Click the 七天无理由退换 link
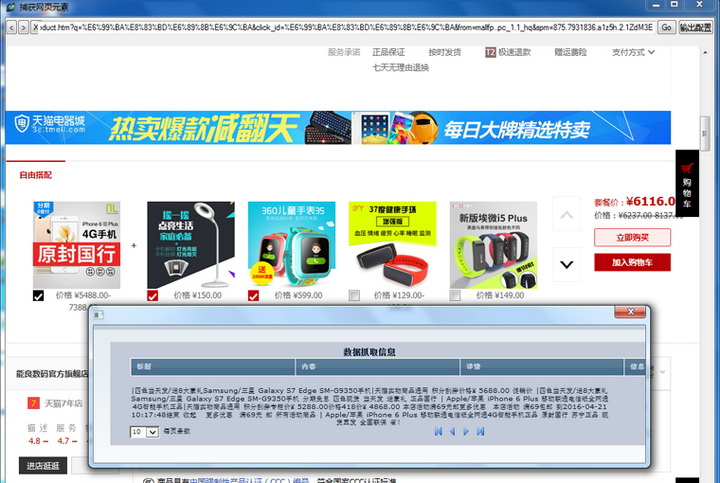The height and width of the screenshot is (483, 720). pos(400,67)
